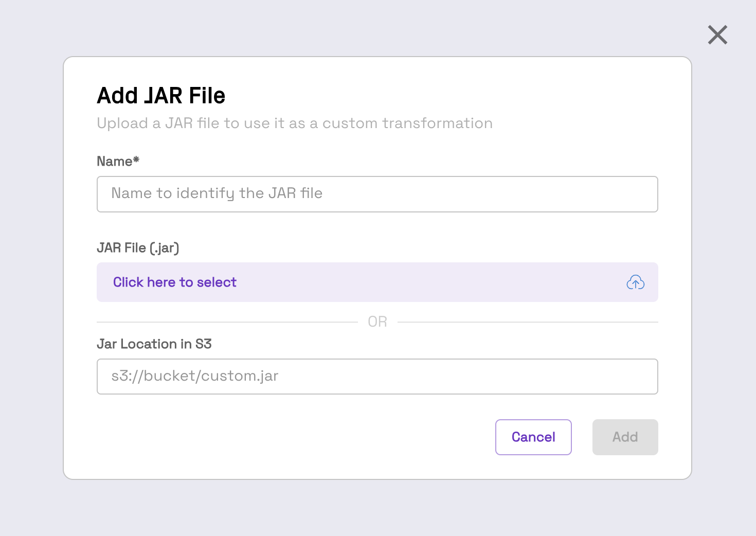Focus the Name input field
The height and width of the screenshot is (536, 756).
[x=377, y=194]
